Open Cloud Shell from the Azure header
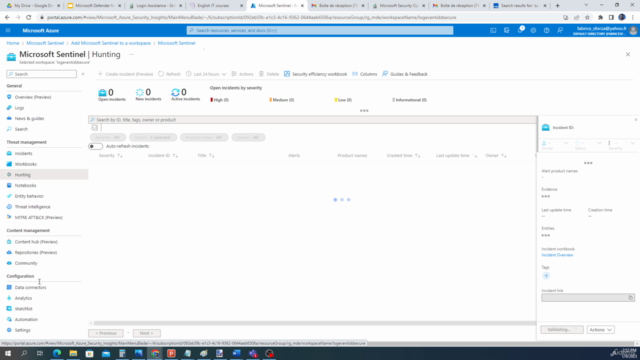 pos(493,31)
